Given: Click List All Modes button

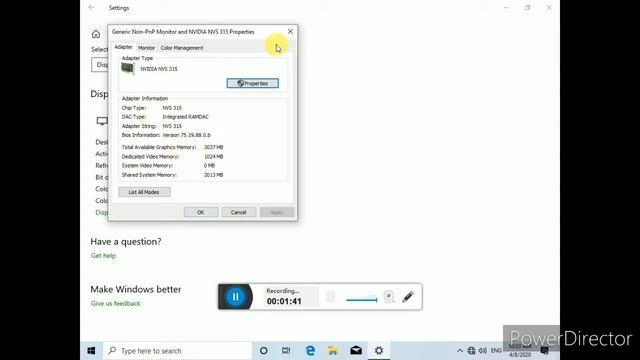Looking at the screenshot, I should point(144,192).
